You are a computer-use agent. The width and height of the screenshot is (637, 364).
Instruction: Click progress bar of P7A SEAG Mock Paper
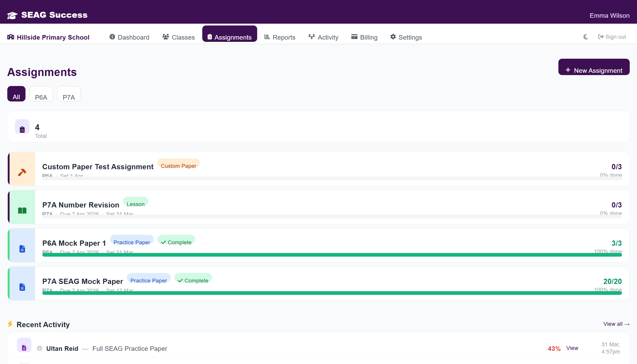pos(332,293)
